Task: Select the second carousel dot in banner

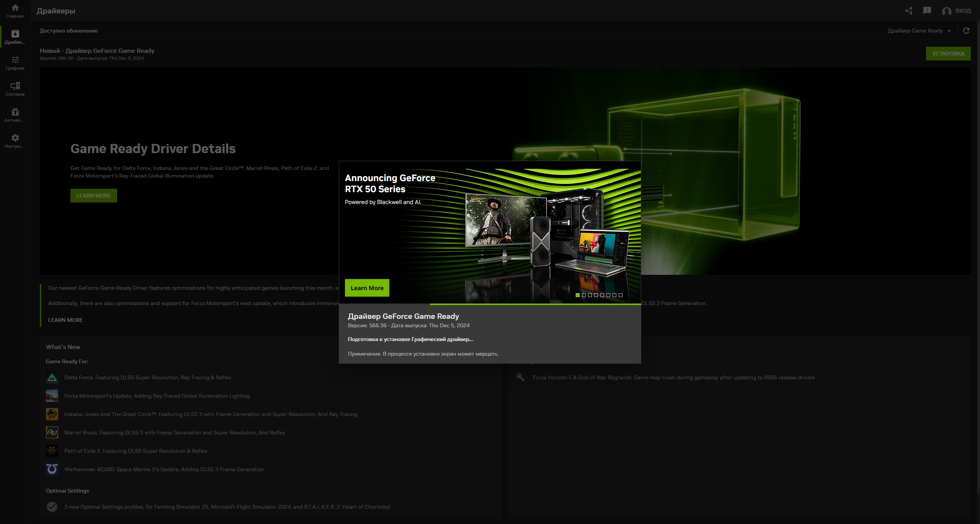Action: tap(584, 295)
